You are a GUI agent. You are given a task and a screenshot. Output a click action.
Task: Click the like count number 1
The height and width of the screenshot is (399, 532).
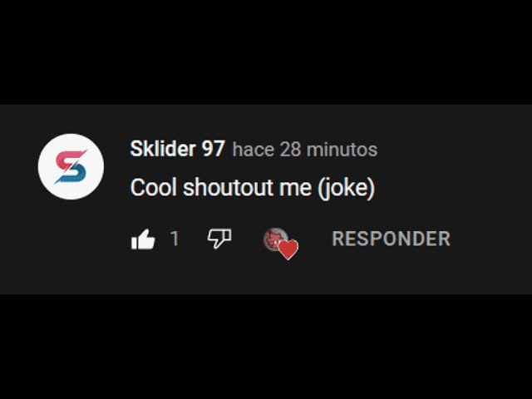click(175, 239)
